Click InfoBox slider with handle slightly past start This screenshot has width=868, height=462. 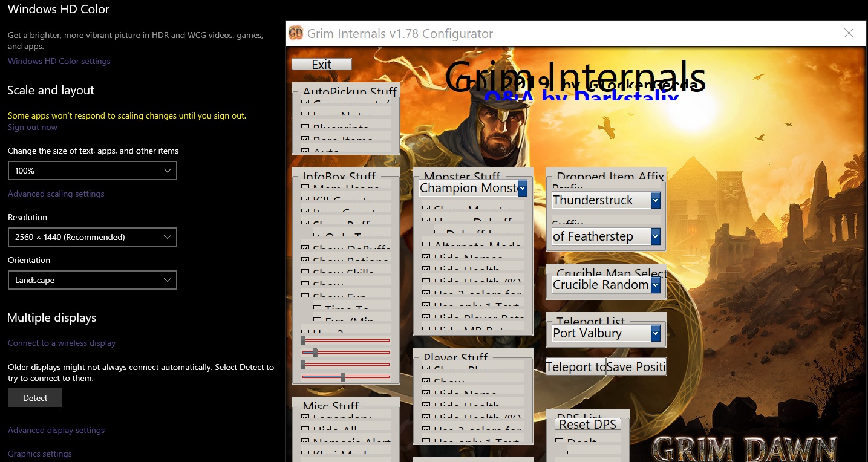[345, 353]
